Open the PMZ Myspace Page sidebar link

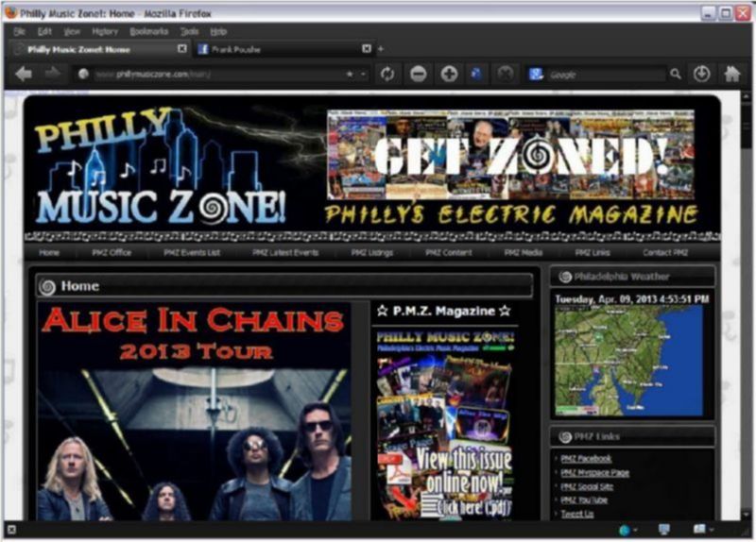[595, 473]
